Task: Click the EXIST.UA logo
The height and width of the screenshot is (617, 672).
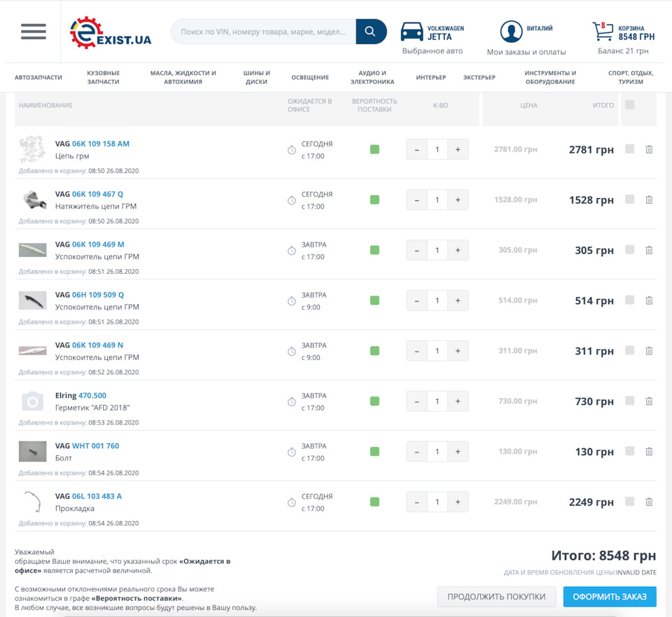Action: [x=111, y=33]
